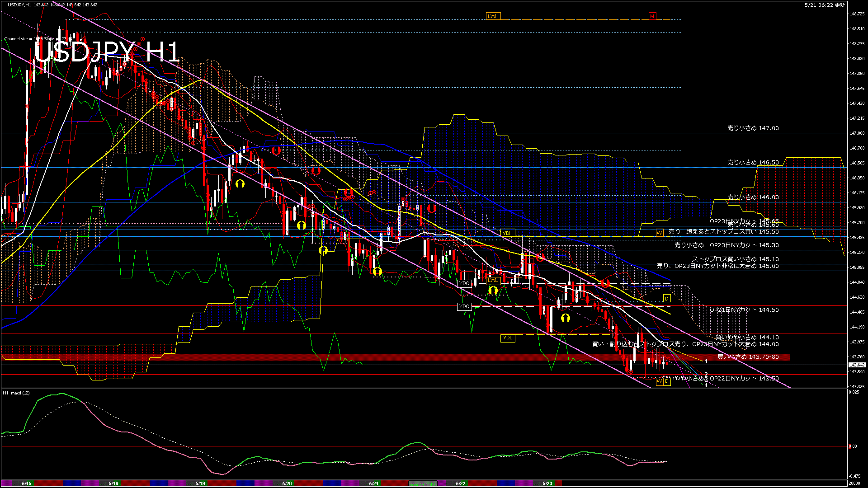
Task: Click the 売り小さめ 146.50 level label
Action: [753, 162]
